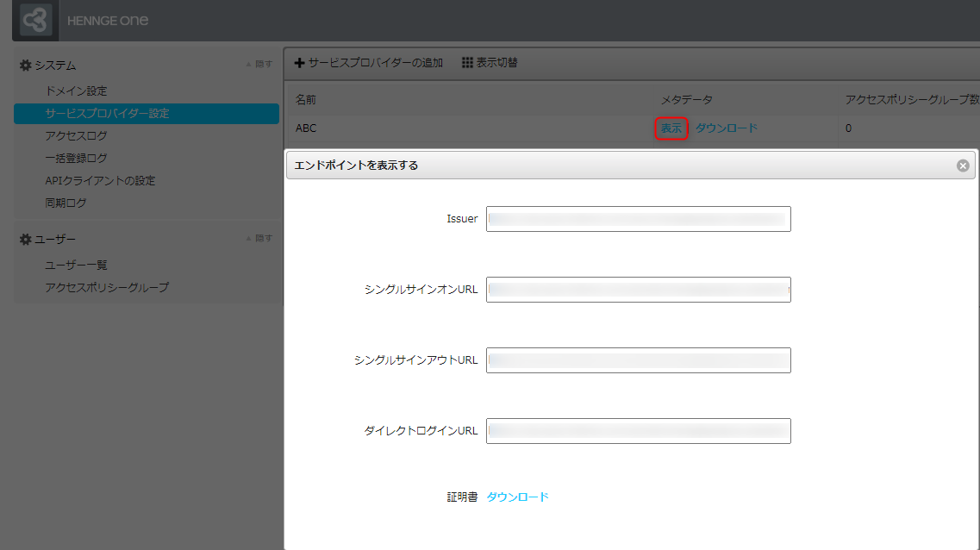Click the メタデータ column header
Screen dimensions: 980x550
[x=687, y=99]
